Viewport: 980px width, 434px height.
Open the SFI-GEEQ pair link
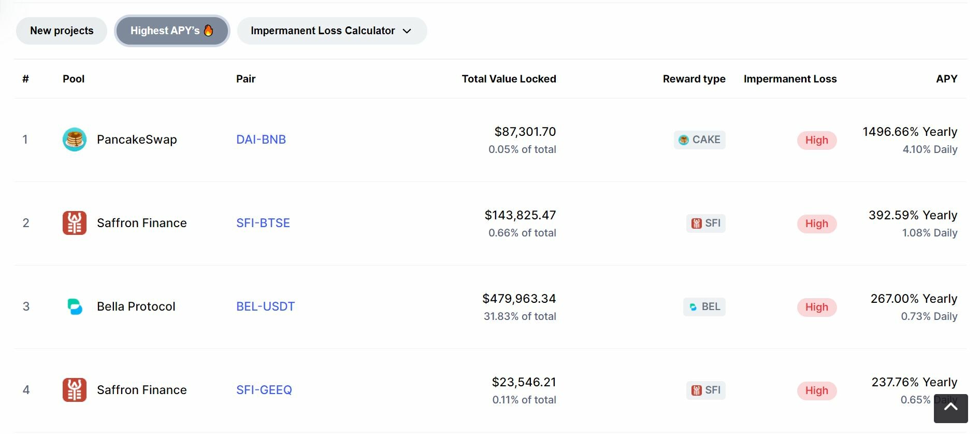[x=264, y=390]
